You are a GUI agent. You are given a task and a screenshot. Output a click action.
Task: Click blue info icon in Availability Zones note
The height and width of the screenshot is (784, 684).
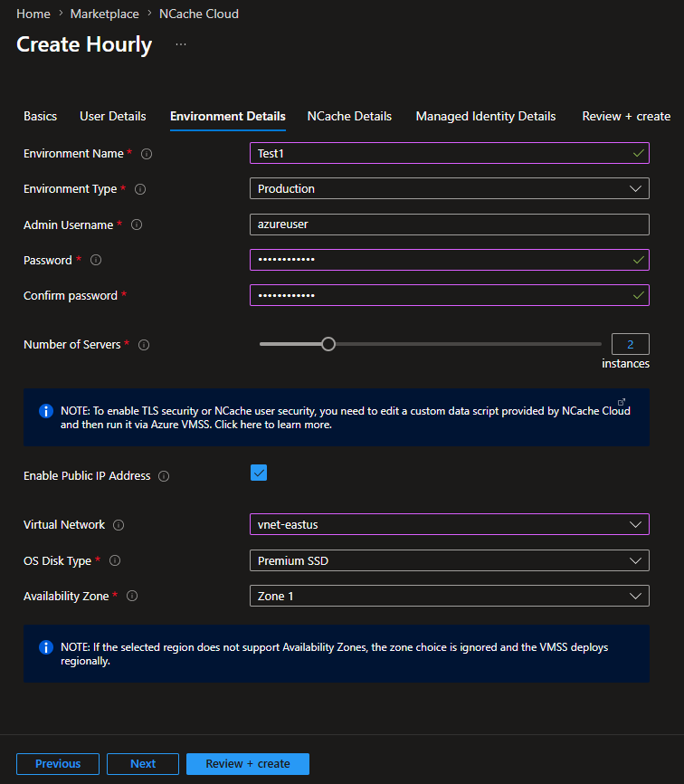pyautogui.click(x=46, y=647)
